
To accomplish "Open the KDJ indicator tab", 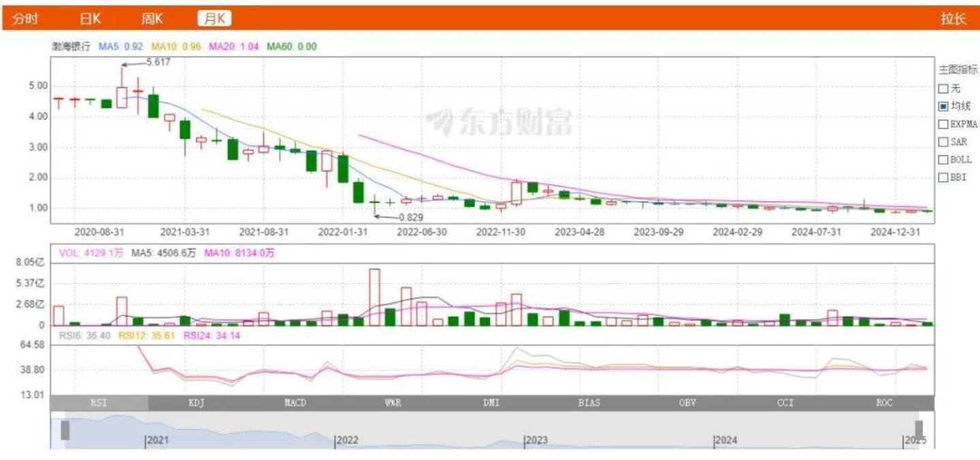I will [x=197, y=403].
